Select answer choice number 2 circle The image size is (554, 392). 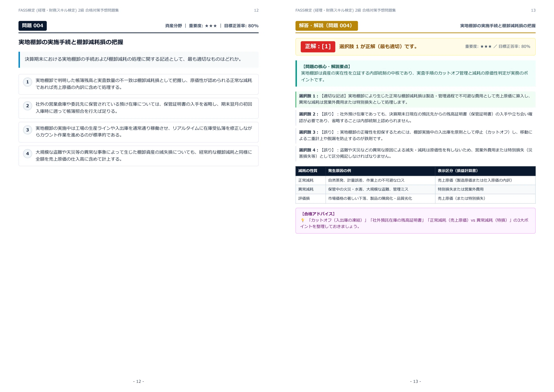tap(27, 106)
